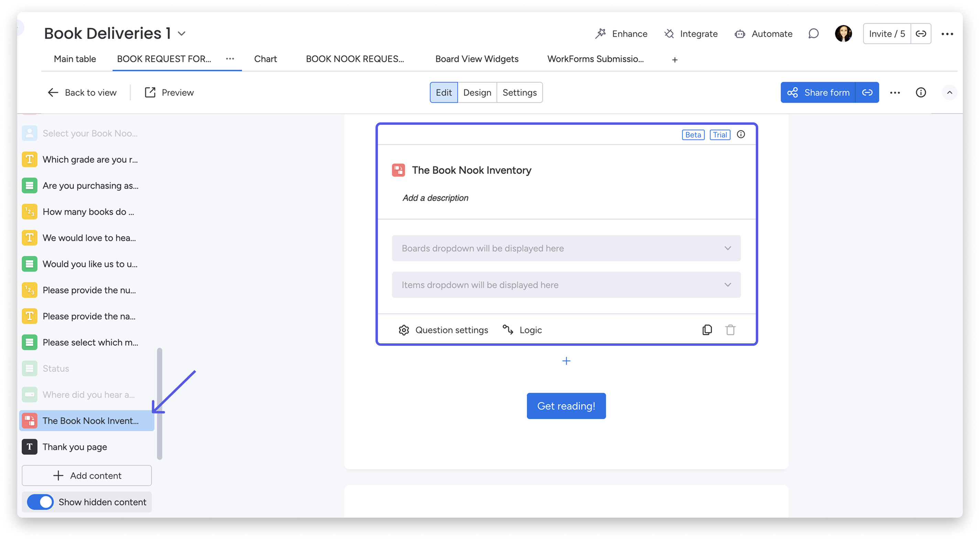Click the Add a description field

[435, 197]
